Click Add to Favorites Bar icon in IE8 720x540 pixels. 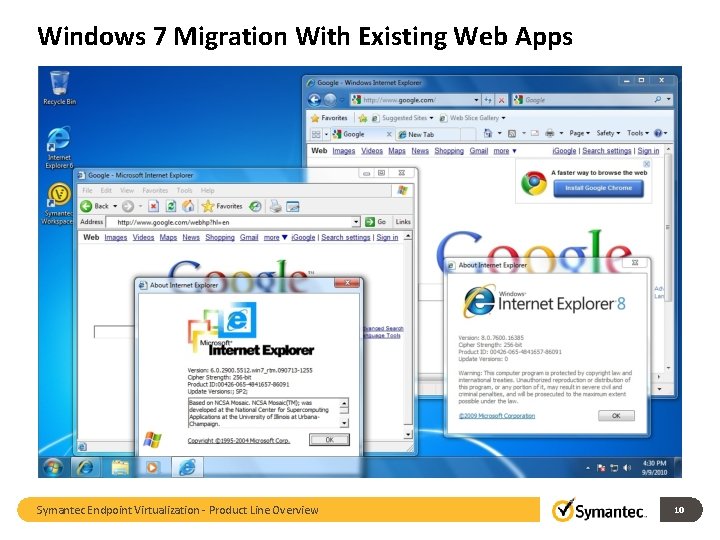(x=363, y=118)
